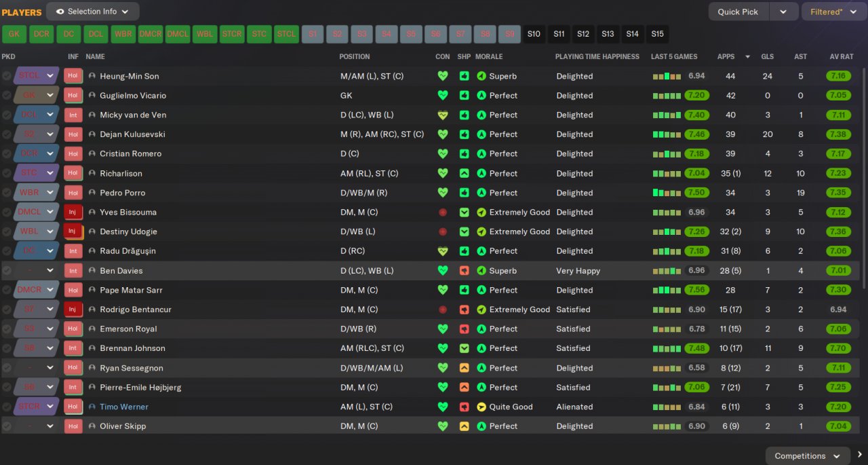Viewport: 868px width, 465px height.
Task: Toggle the pick checkmark for Guglielmo Vicario
Action: coord(7,95)
